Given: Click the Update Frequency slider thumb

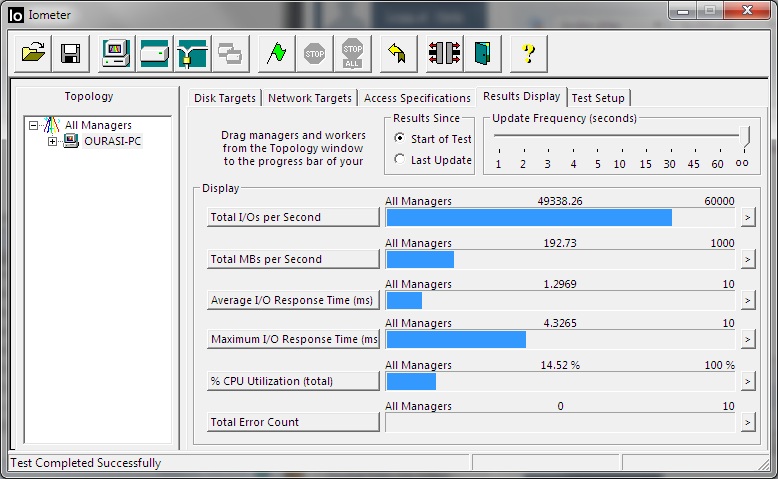Looking at the screenshot, I should coord(744,137).
